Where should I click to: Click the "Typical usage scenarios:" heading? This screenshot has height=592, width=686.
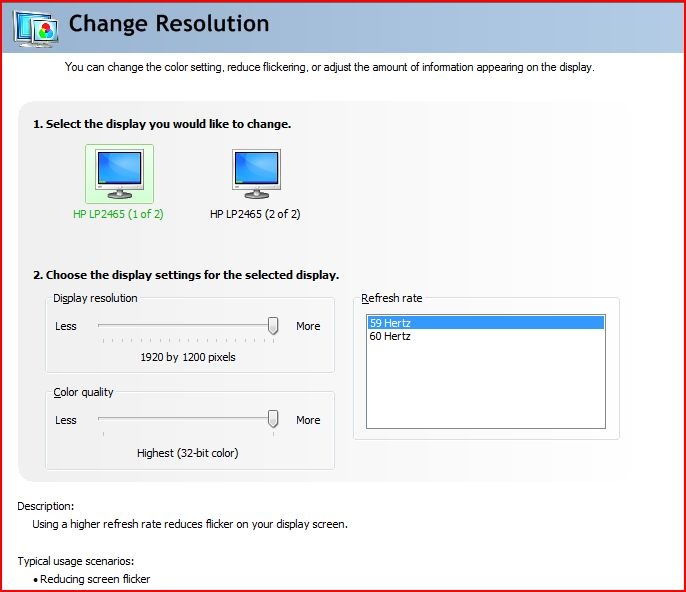click(x=76, y=561)
